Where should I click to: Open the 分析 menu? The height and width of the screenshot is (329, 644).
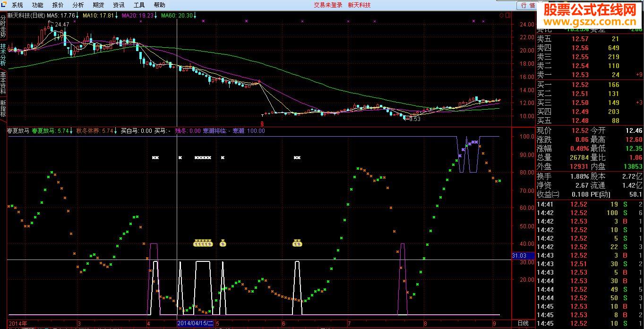(x=78, y=5)
